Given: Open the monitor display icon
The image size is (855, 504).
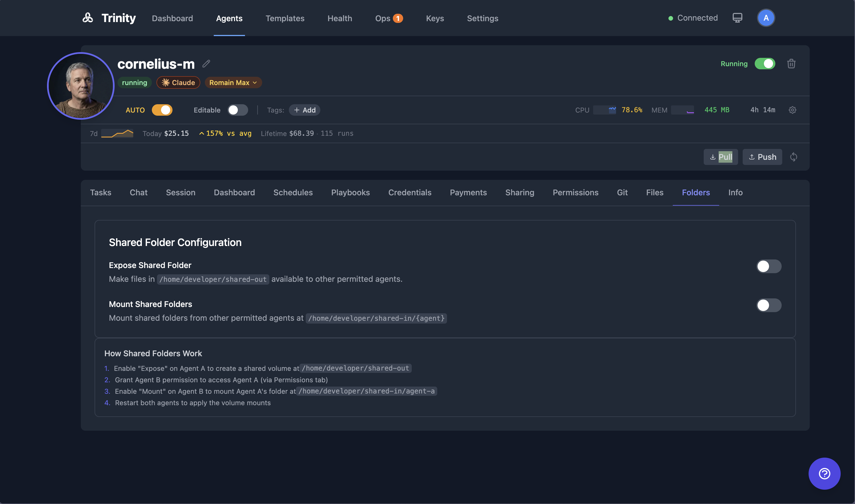Looking at the screenshot, I should tap(737, 18).
